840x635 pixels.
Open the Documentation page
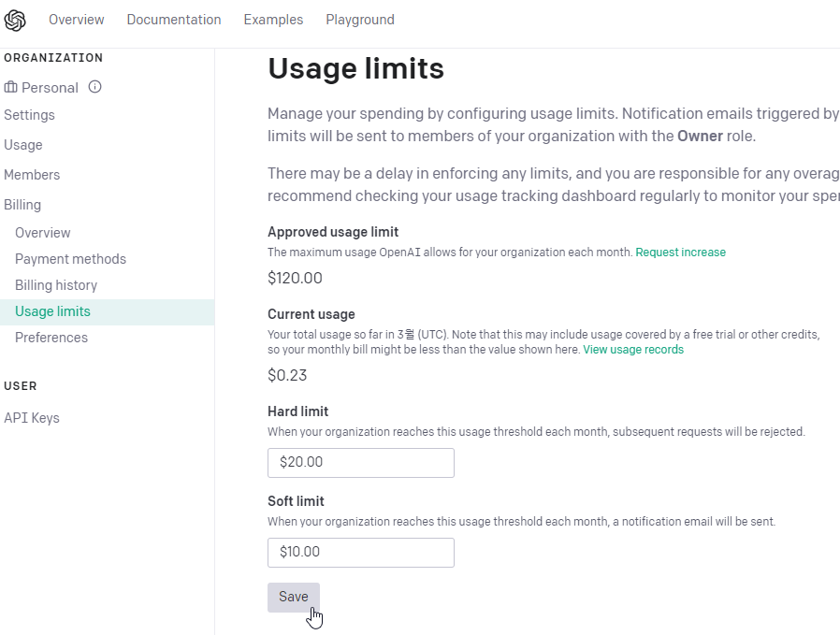174,20
